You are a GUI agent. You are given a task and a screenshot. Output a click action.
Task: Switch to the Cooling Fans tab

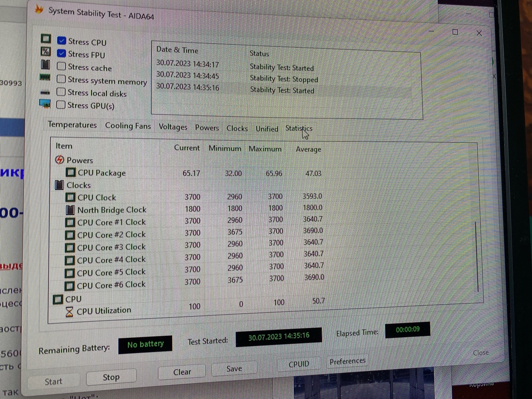[128, 126]
